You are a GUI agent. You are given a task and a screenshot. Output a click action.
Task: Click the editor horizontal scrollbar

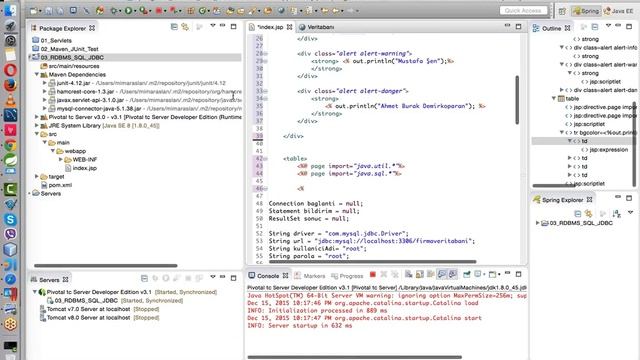[x=373, y=262]
